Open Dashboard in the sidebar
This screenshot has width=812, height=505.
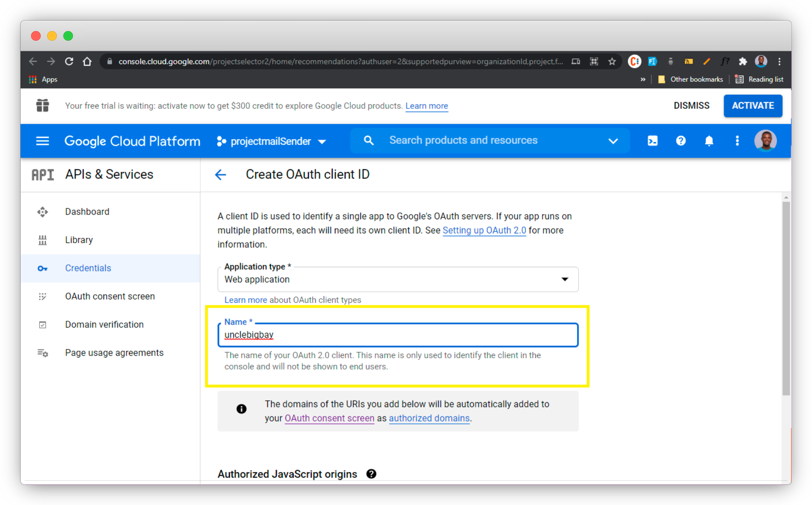(110, 212)
